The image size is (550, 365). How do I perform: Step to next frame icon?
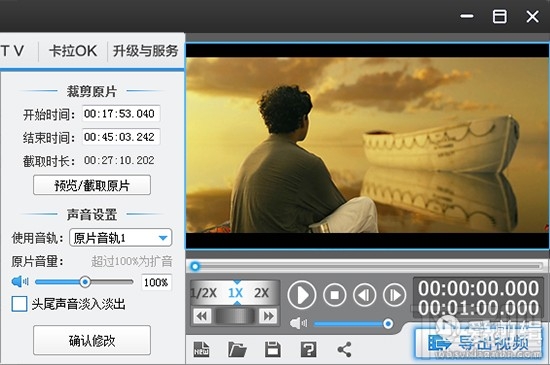(x=394, y=295)
